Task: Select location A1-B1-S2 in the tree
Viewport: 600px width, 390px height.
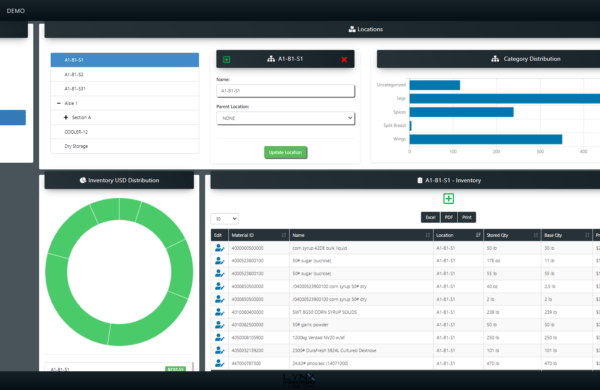Action: pos(125,75)
